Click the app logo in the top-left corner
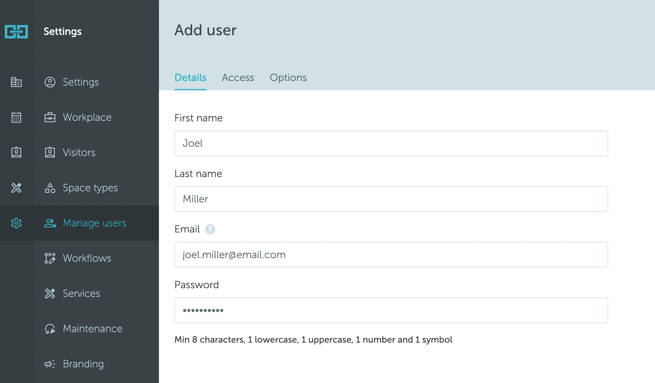Viewport: 655px width, 383px height. 16,32
